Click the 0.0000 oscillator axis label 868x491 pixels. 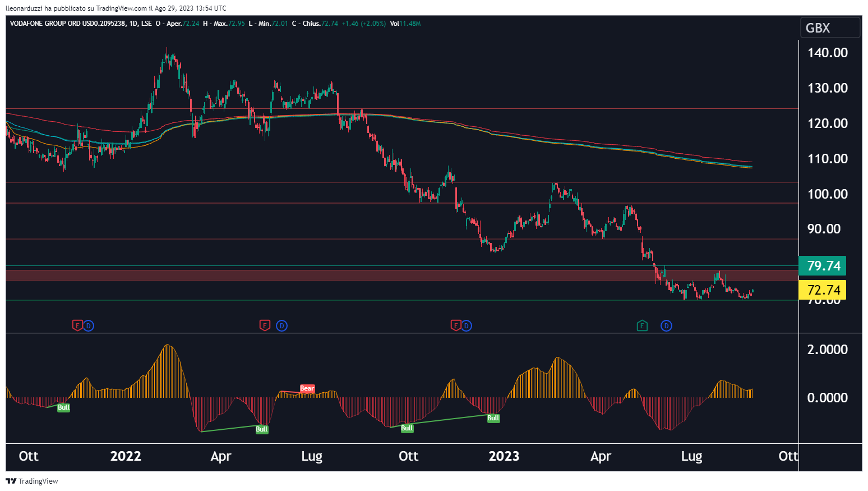click(827, 398)
